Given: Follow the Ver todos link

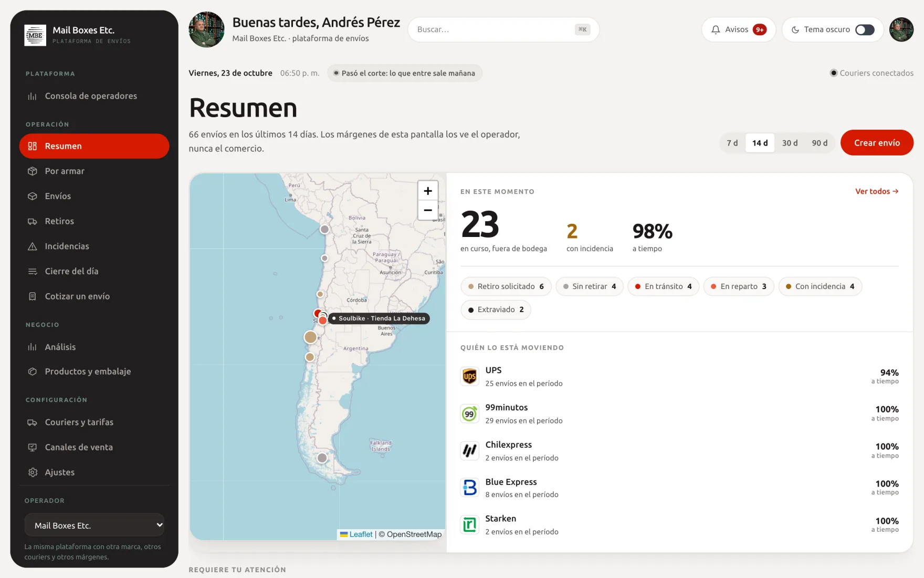Looking at the screenshot, I should pyautogui.click(x=877, y=191).
